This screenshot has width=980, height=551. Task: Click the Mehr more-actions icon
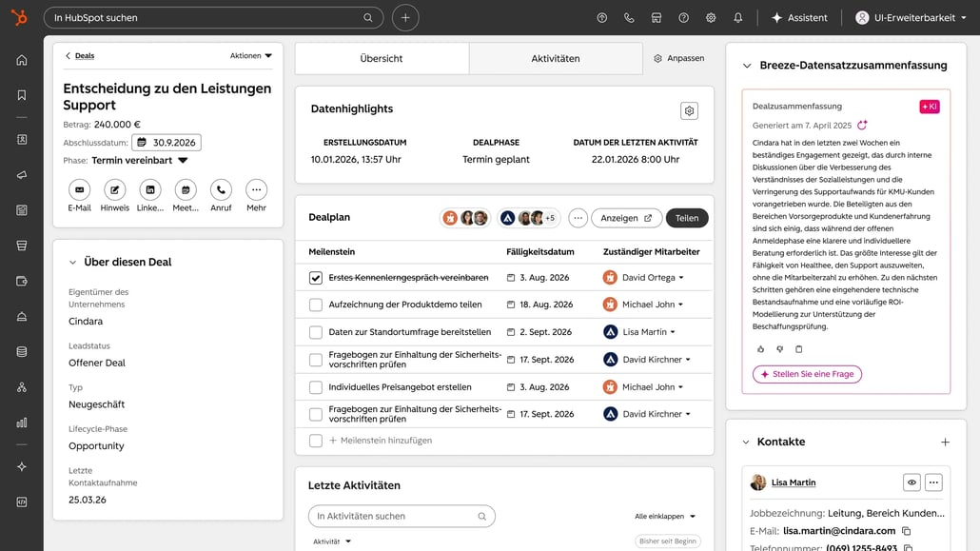point(256,189)
